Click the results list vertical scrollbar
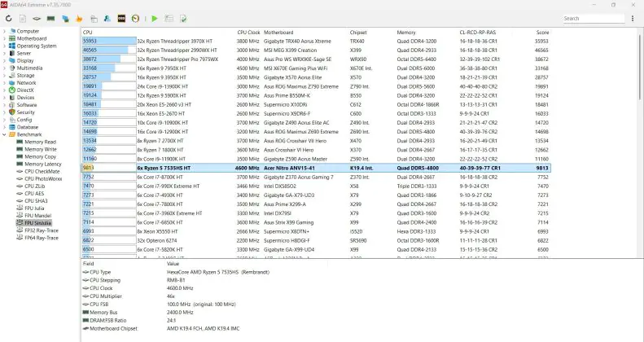 [640, 66]
